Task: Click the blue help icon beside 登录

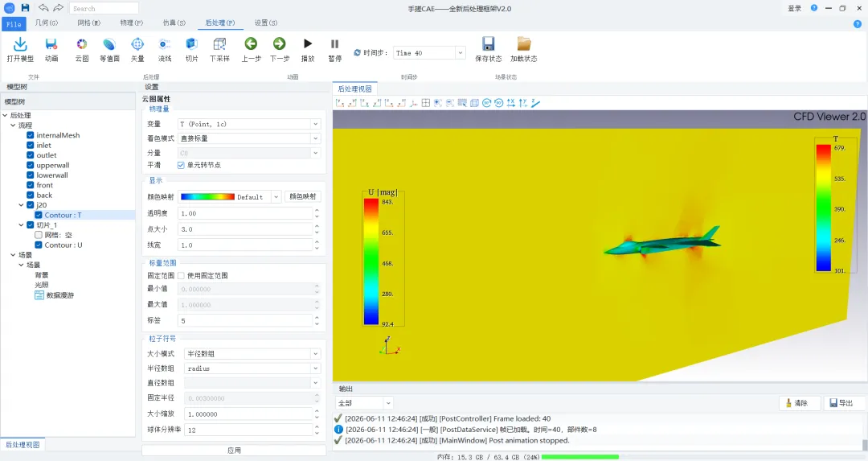Action: coord(813,8)
